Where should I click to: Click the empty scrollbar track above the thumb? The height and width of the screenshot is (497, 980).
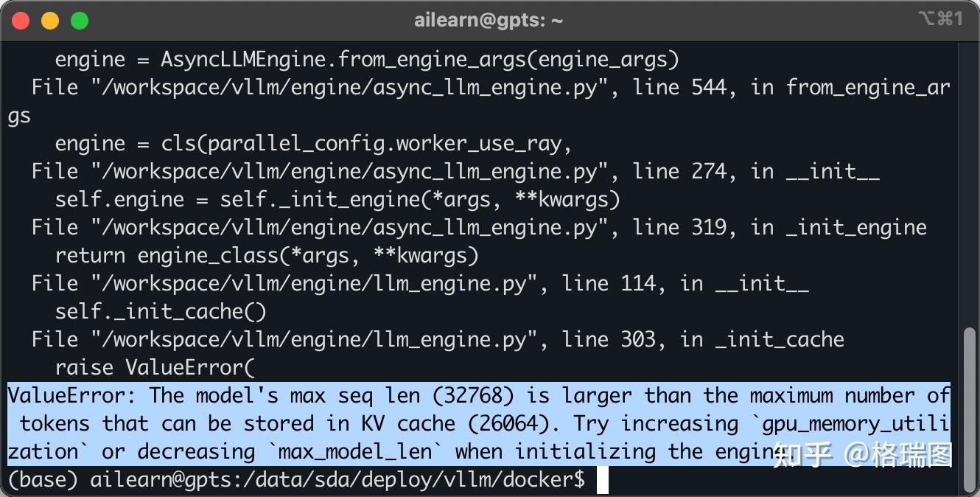970,184
